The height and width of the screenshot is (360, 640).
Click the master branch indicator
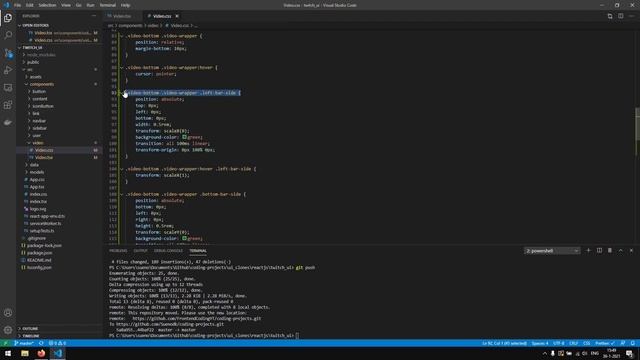click(x=24, y=343)
